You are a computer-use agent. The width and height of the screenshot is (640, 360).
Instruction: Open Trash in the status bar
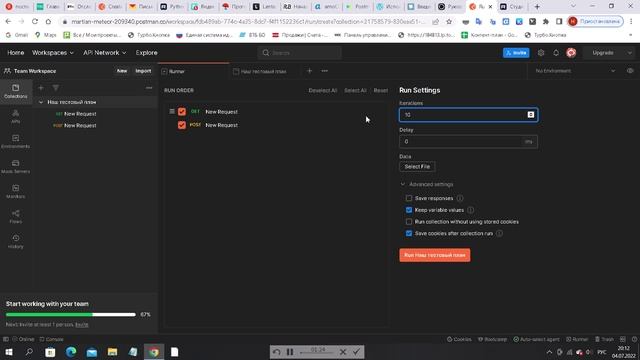point(604,339)
